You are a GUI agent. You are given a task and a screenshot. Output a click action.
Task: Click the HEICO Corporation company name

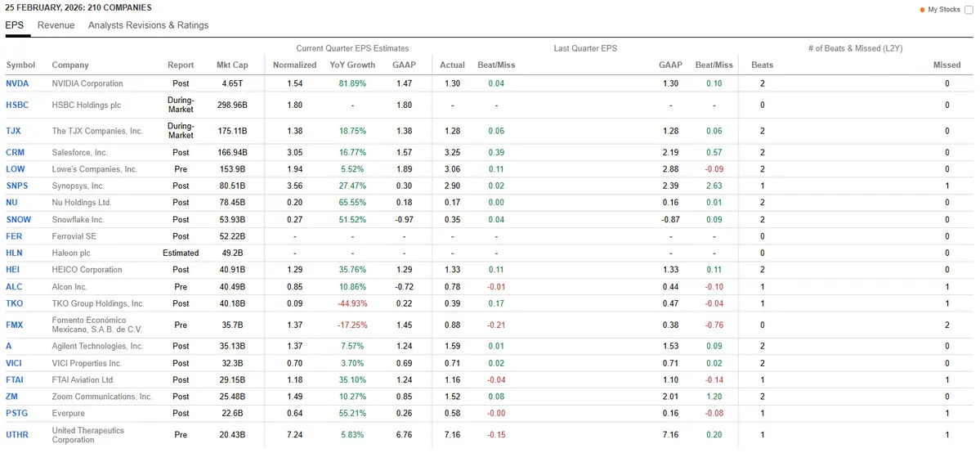pyautogui.click(x=87, y=270)
